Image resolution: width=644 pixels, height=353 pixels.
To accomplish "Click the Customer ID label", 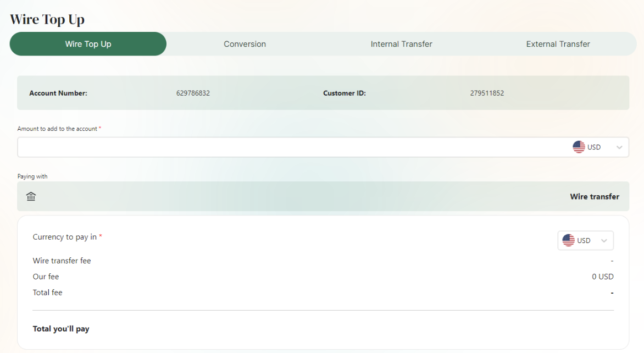I will point(345,93).
